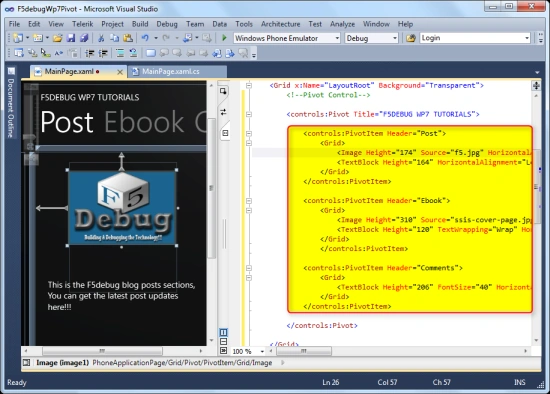Undo the last action using the blue arrow
The width and height of the screenshot is (550, 394).
tap(145, 38)
